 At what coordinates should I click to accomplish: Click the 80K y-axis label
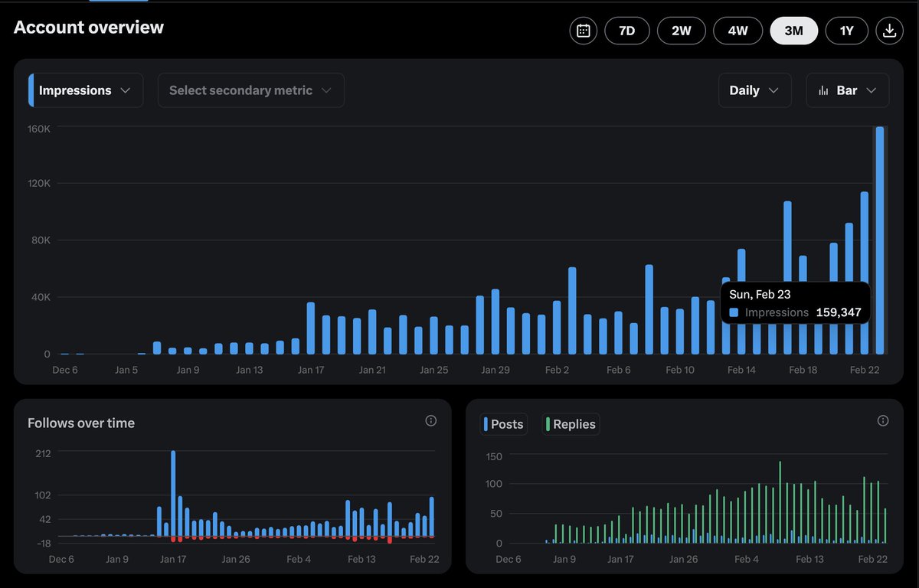(41, 240)
